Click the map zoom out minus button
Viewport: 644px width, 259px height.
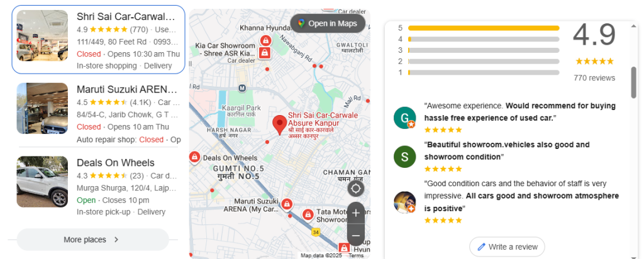pos(356,236)
